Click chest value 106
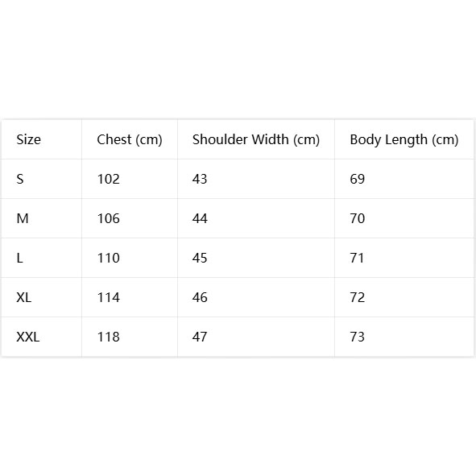This screenshot has height=476, width=476. pyautogui.click(x=109, y=218)
